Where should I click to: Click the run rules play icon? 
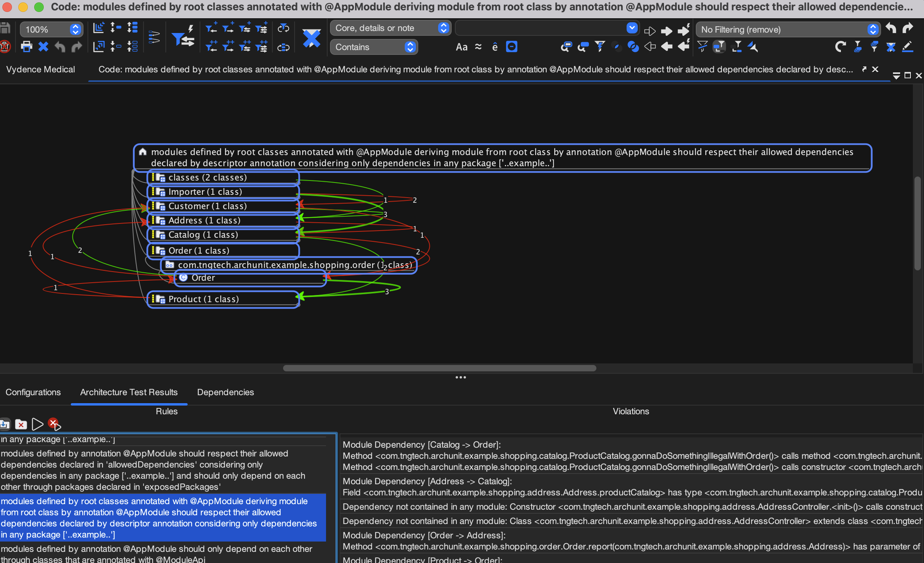37,424
